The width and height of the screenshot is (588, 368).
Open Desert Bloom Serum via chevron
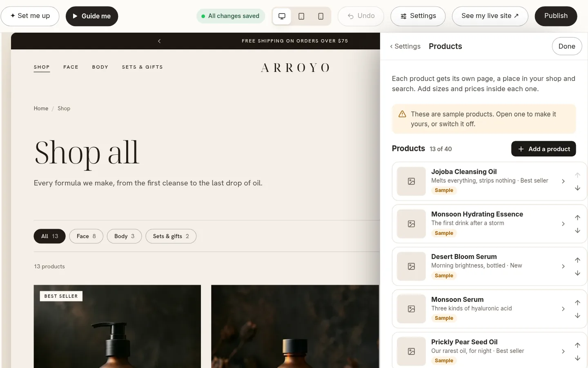tap(563, 266)
